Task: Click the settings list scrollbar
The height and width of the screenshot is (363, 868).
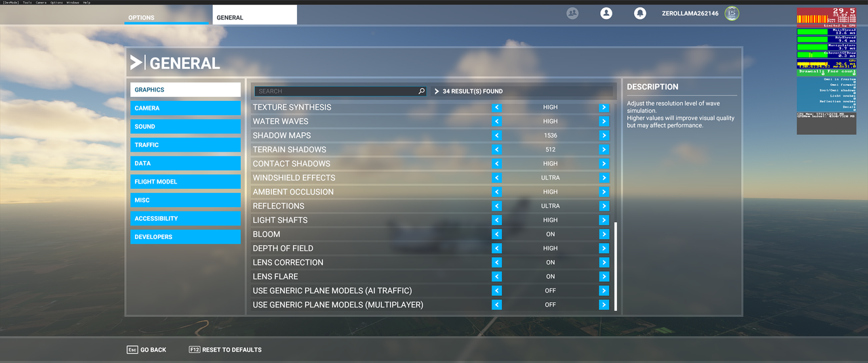Action: point(616,266)
